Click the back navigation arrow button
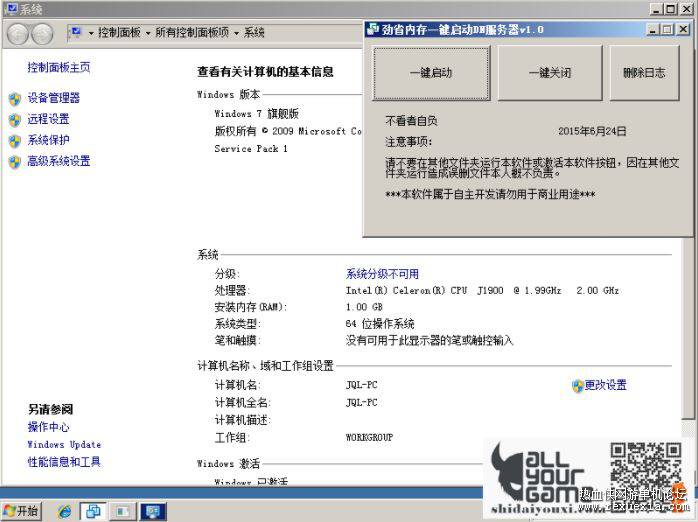This screenshot has height=522, width=698. 18,34
